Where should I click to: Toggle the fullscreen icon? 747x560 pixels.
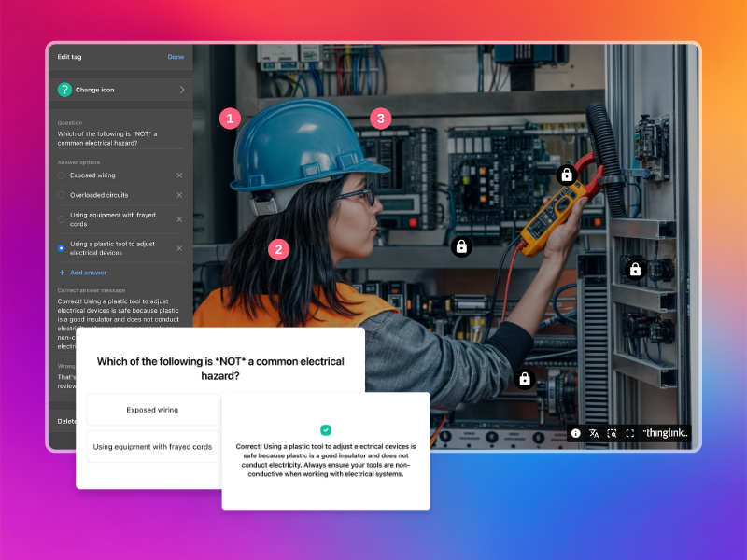tap(630, 433)
